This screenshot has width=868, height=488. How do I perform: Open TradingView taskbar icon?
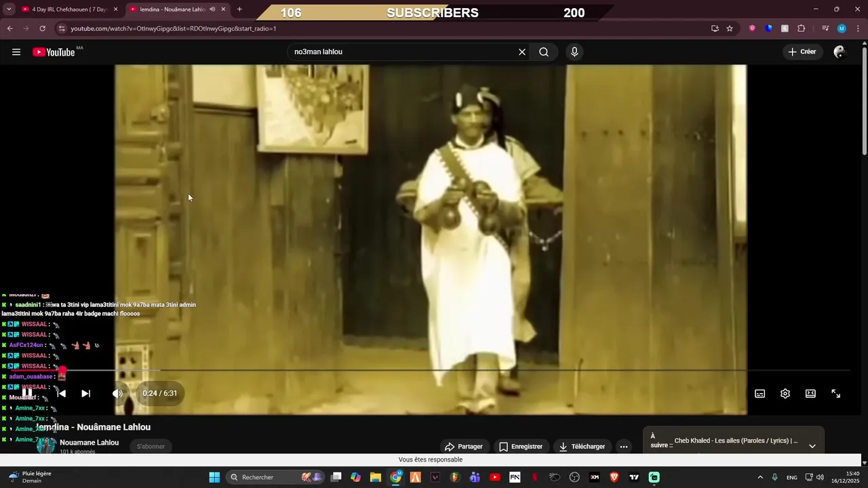(634, 477)
